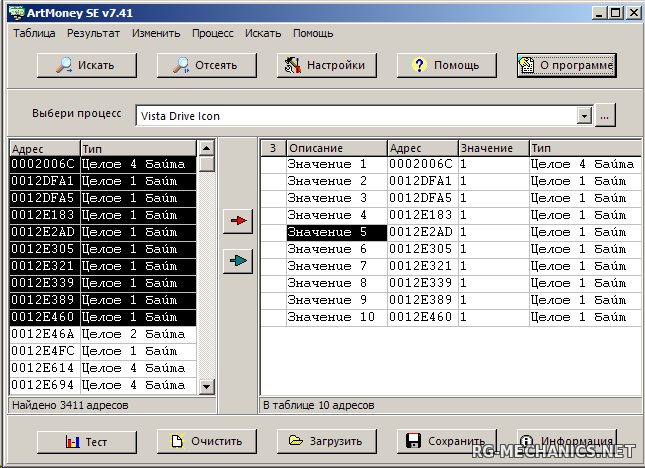Viewport: 645px width, 468px height.
Task: Select the Значение 5 table row
Action: (x=336, y=232)
